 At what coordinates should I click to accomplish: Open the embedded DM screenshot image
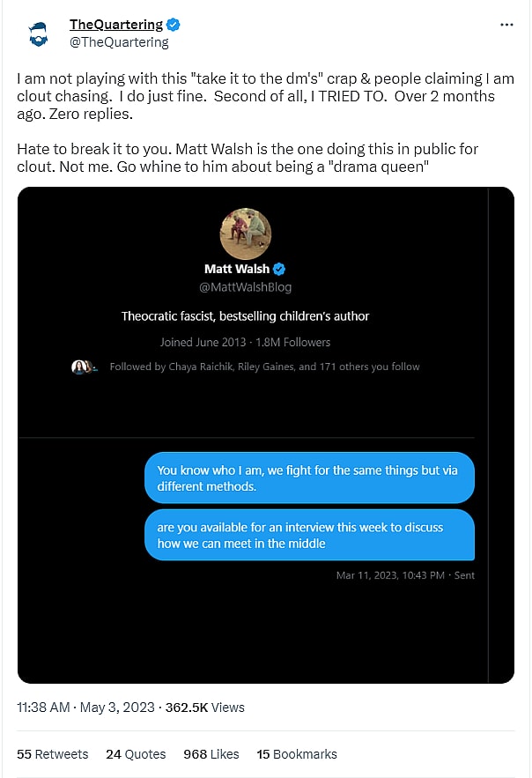(266, 435)
